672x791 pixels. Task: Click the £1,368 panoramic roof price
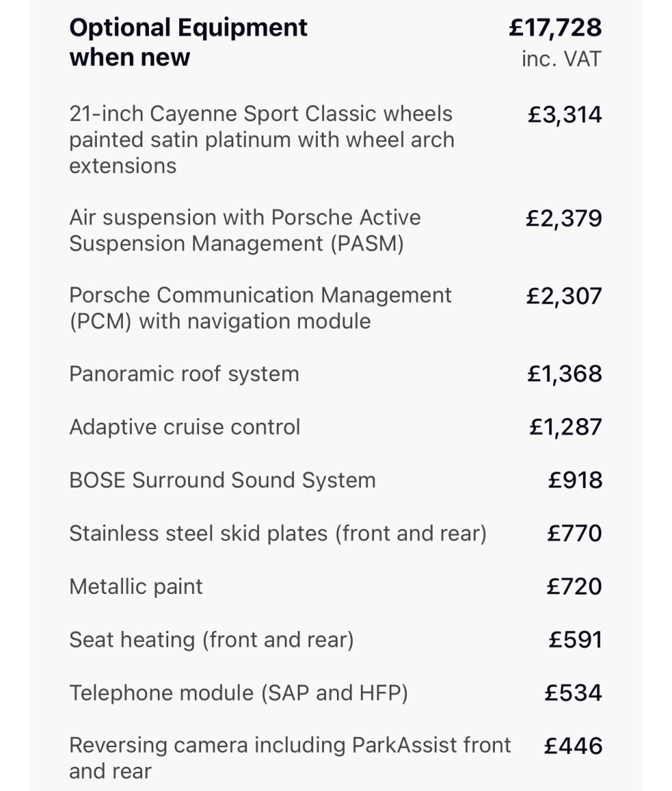click(564, 374)
